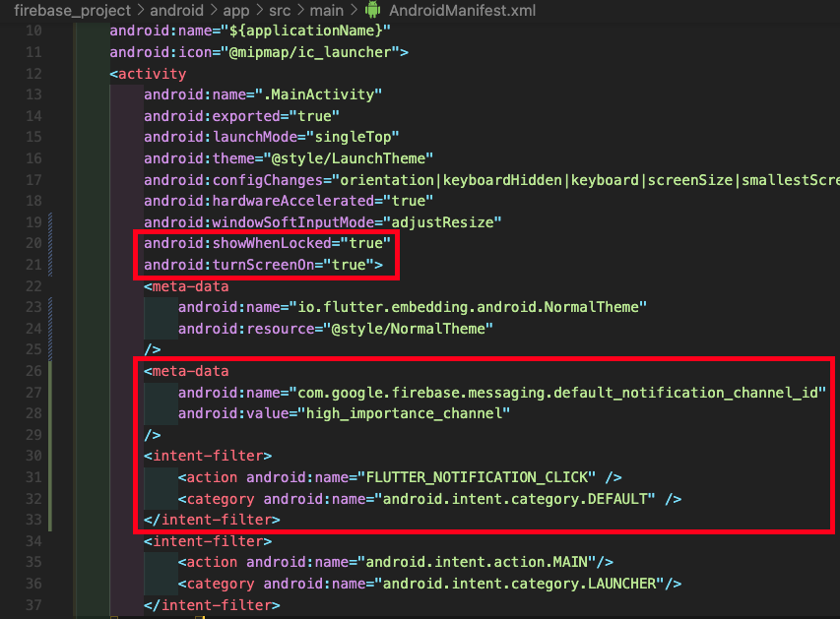Click io.flutter.embedding.android.NormalTheme name line

tap(412, 307)
